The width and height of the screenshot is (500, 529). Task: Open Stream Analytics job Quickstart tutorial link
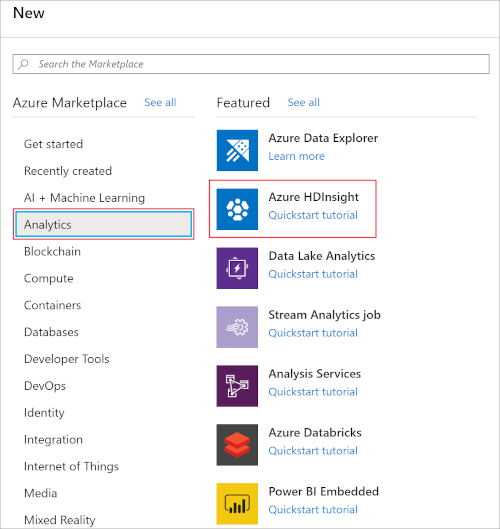(313, 333)
